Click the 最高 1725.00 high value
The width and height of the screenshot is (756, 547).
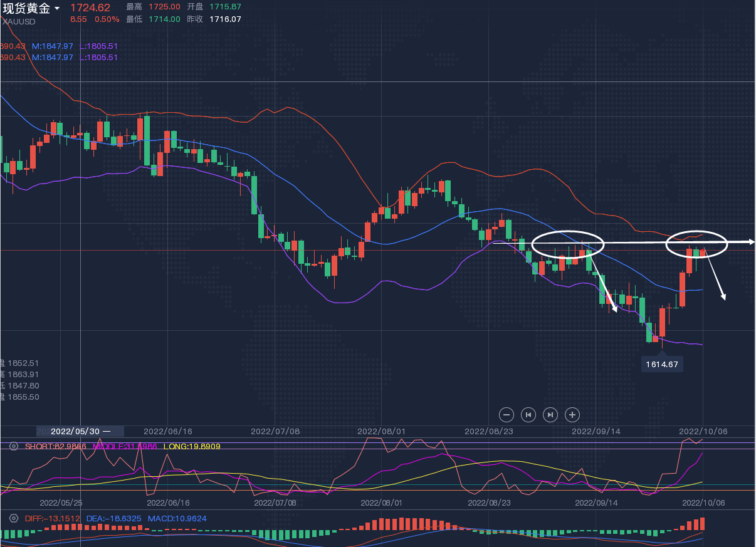(x=164, y=7)
